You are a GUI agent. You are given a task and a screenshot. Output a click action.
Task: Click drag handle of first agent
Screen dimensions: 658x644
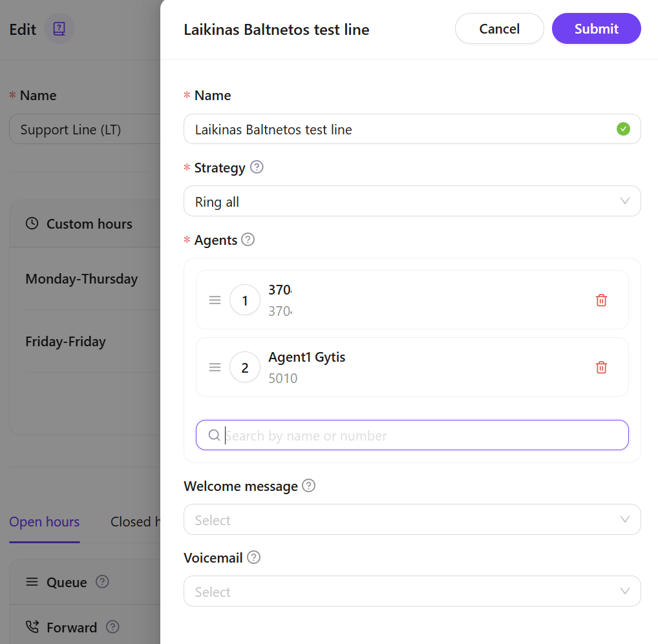pos(215,300)
